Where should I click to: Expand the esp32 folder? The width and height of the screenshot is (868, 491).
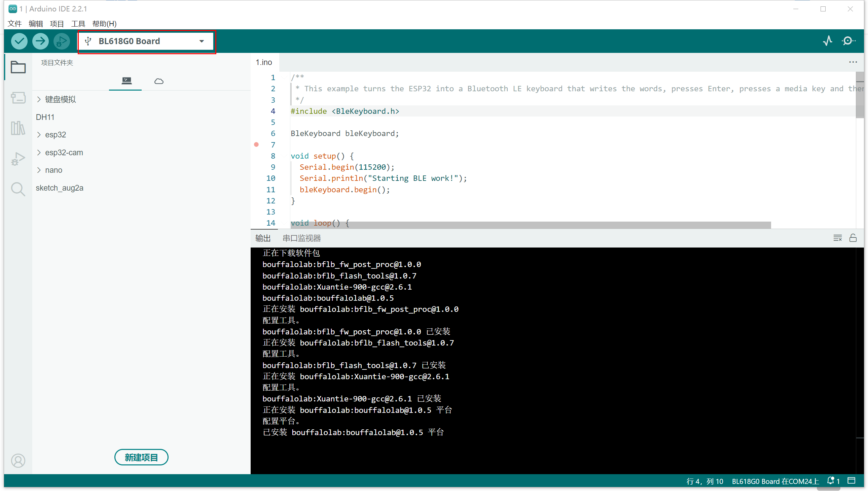(39, 135)
